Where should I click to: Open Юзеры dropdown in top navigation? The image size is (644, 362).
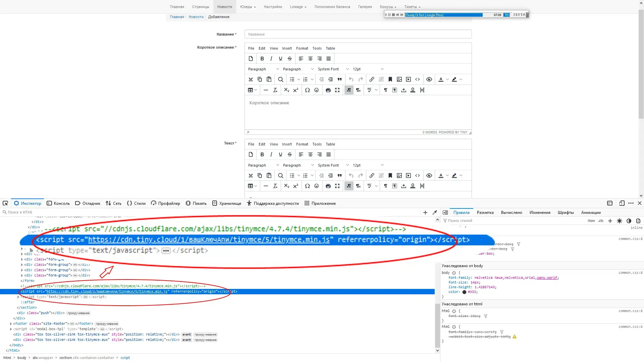(248, 7)
